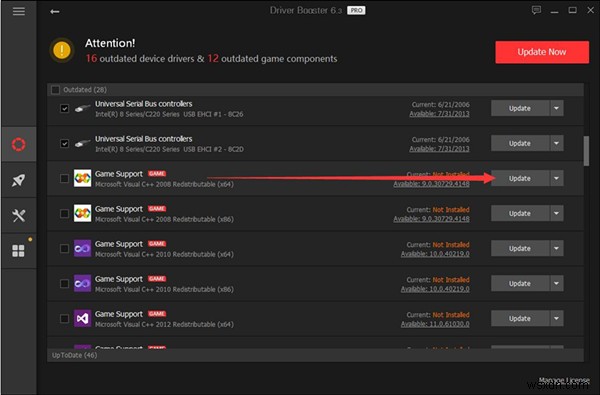Viewport: 600px width, 395px height.
Task: Click Available 7/31/2013 link for USB EHCI #2
Action: (439, 149)
